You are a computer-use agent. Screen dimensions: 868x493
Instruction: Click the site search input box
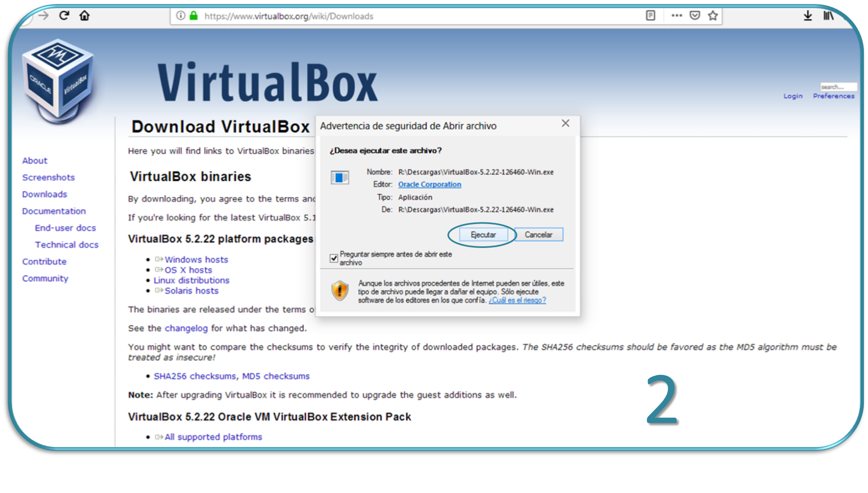tap(838, 87)
